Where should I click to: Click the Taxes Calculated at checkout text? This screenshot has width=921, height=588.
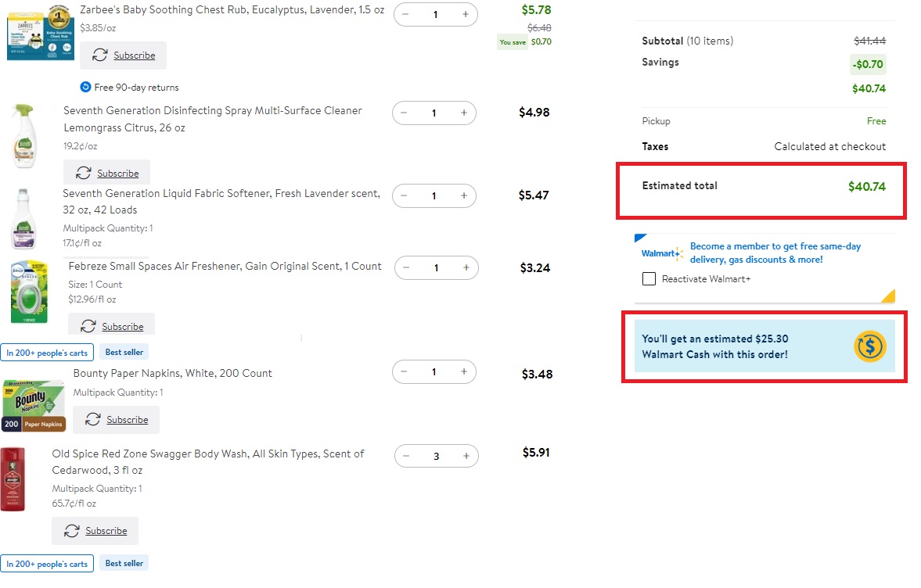pos(829,146)
